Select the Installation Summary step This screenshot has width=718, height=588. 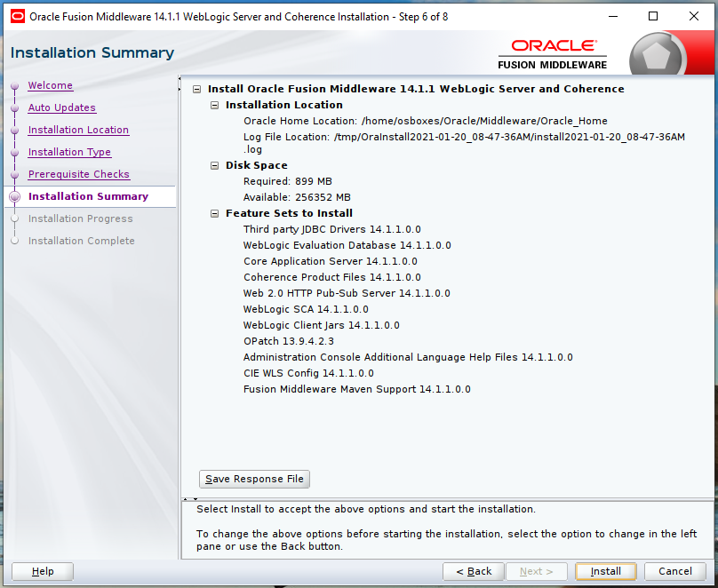point(88,196)
